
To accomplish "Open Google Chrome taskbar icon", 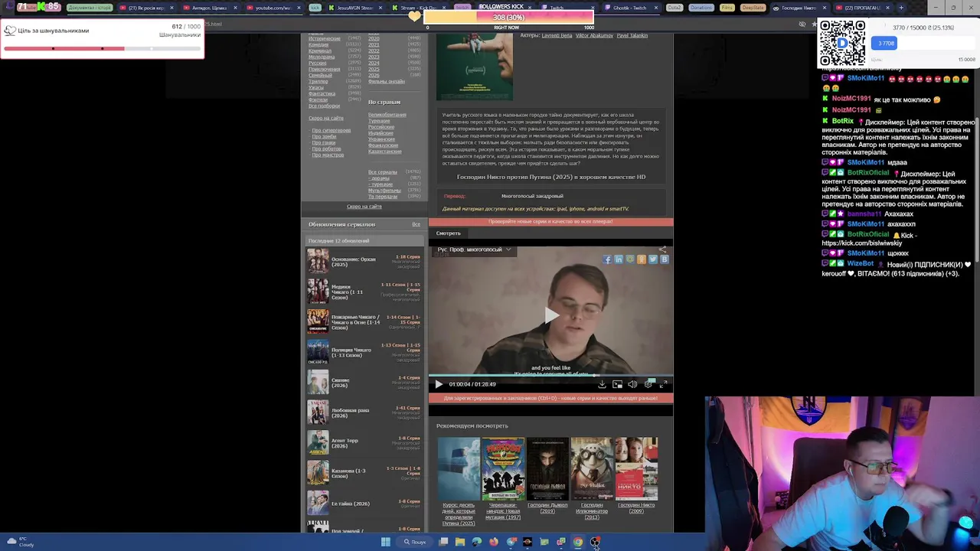I will (578, 542).
